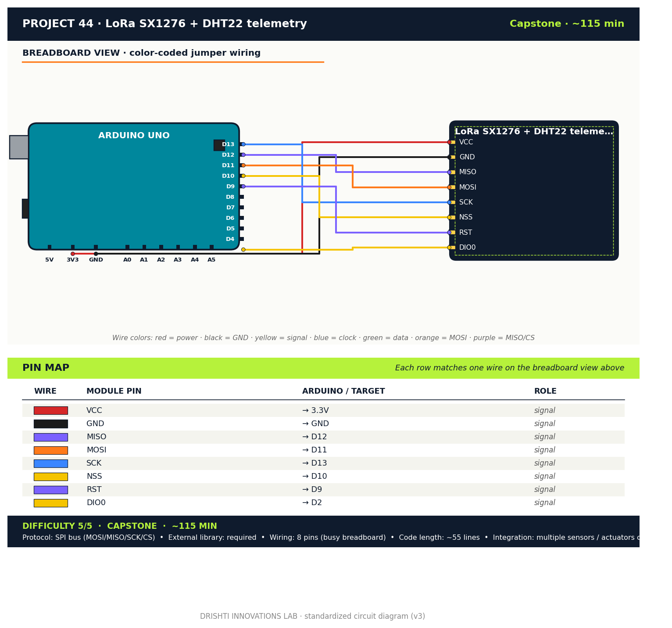The width and height of the screenshot is (672, 628).
Task: Click the blue SCK wire color swatch
Action: 51,463
